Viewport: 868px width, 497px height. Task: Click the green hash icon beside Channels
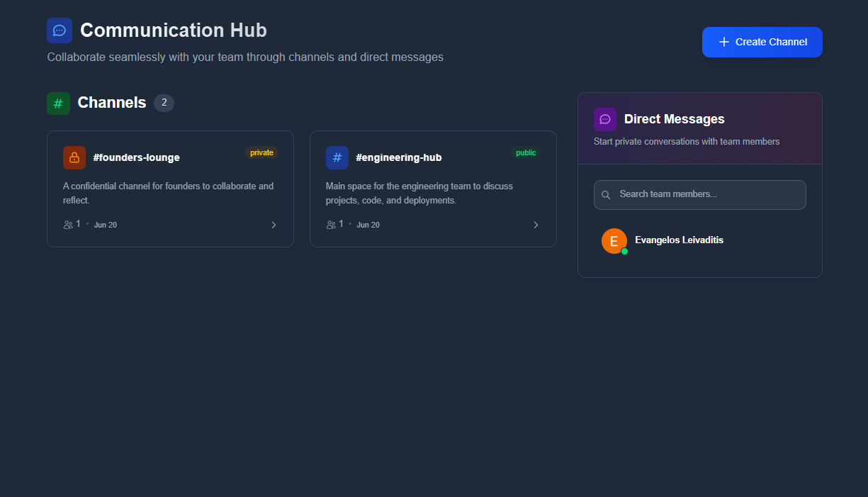click(58, 104)
